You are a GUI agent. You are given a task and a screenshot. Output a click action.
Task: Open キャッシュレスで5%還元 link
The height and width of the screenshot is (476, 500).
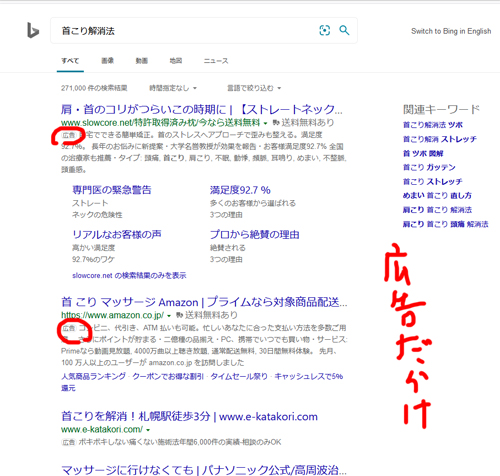pos(308,376)
